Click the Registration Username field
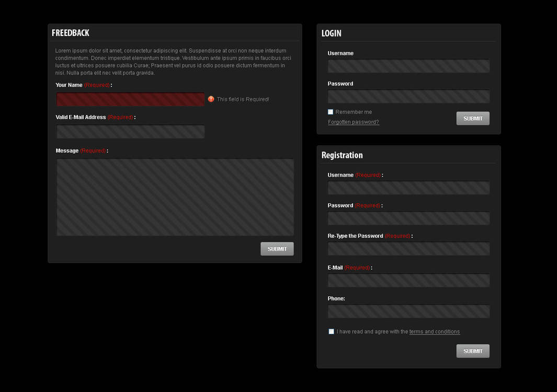The width and height of the screenshot is (557, 392). (x=408, y=188)
